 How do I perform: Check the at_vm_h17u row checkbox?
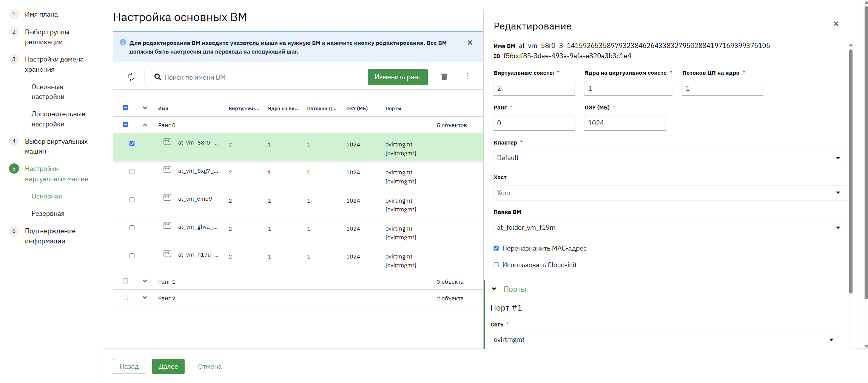point(132,256)
